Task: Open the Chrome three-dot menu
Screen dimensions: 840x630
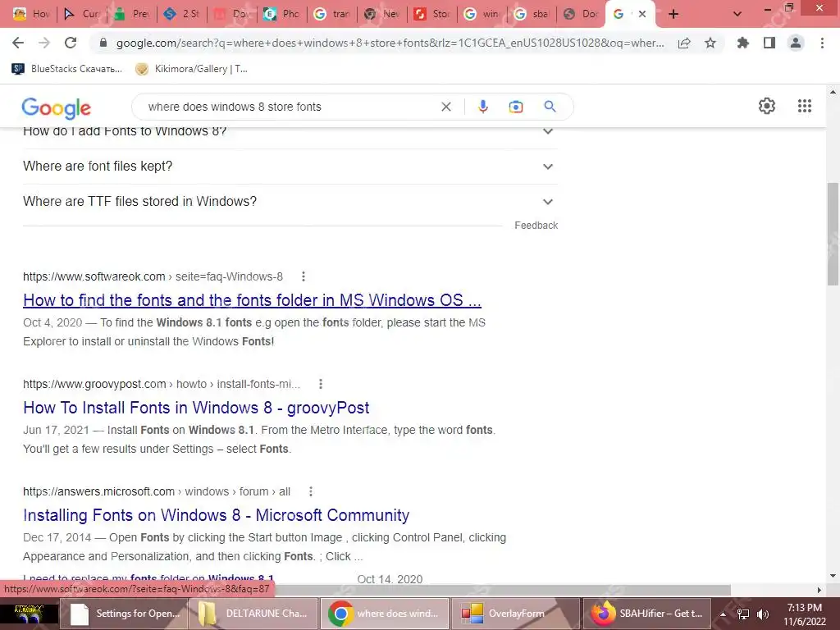Action: [822, 43]
